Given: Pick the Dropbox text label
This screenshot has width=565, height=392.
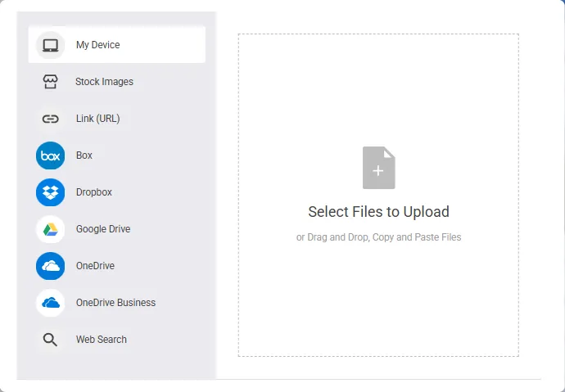Looking at the screenshot, I should click(93, 192).
